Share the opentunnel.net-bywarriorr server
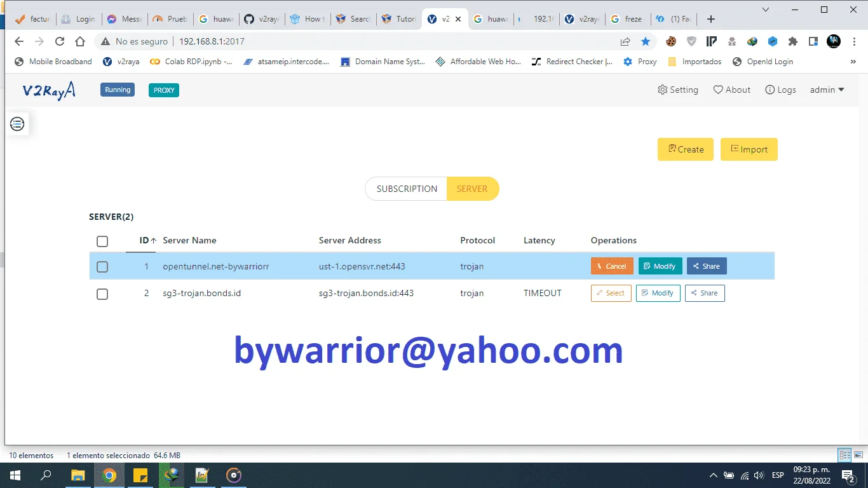Screen dimensions: 868x488 point(707,266)
